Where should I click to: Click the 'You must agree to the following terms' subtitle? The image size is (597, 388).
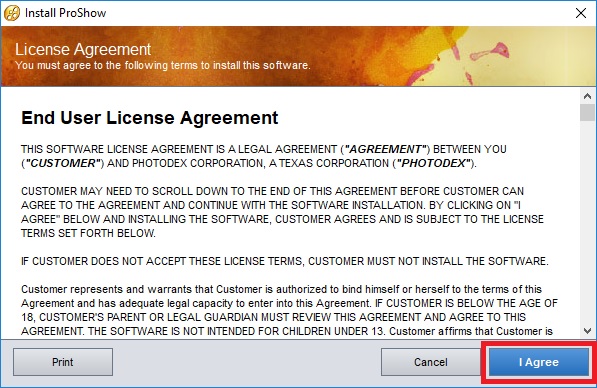click(x=163, y=65)
